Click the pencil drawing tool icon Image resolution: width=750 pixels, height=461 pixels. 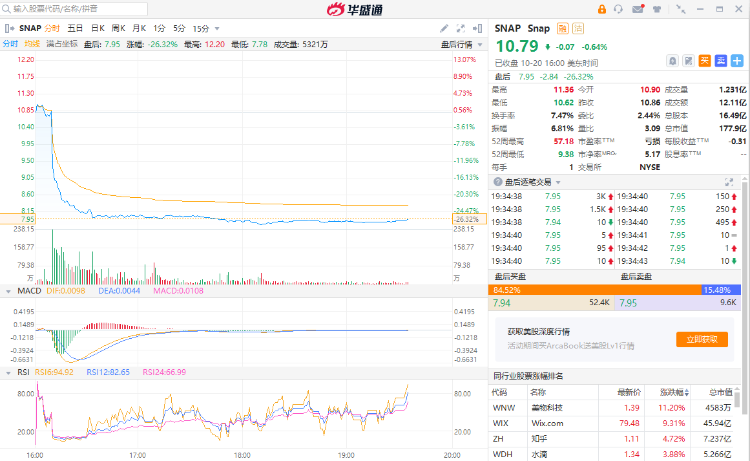[444, 29]
